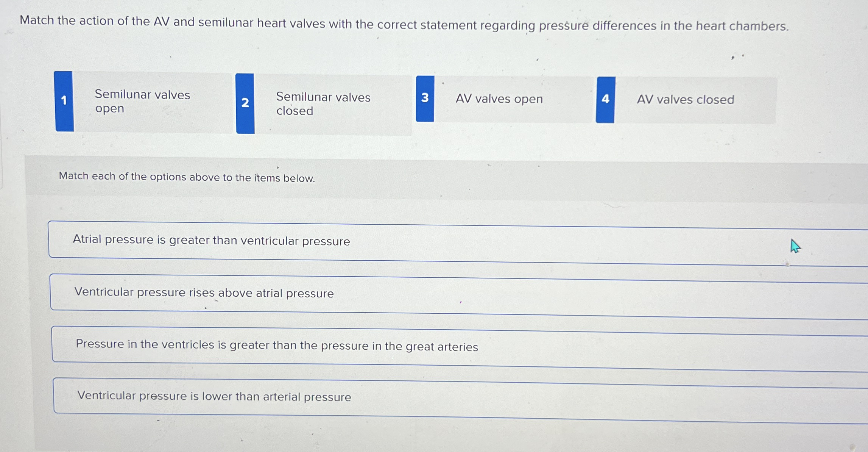Click the blue number 3 badge
The width and height of the screenshot is (868, 452).
425,99
